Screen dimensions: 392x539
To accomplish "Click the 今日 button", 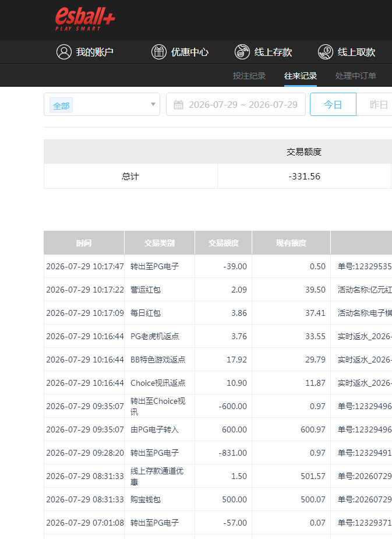I will [x=333, y=104].
